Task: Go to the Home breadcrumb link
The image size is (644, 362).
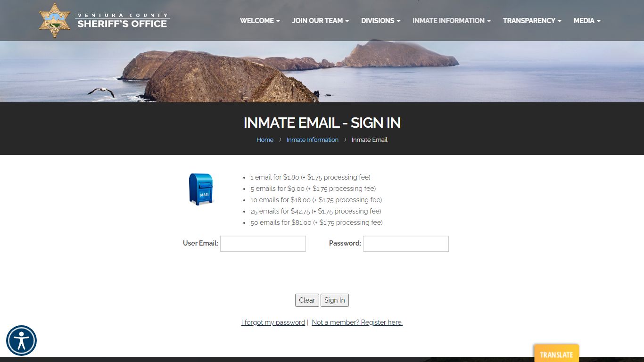Action: (x=265, y=140)
